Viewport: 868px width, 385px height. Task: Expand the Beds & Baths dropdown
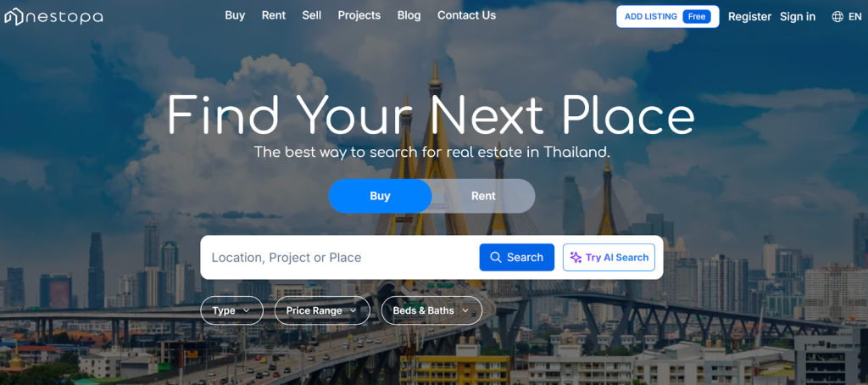pos(431,310)
